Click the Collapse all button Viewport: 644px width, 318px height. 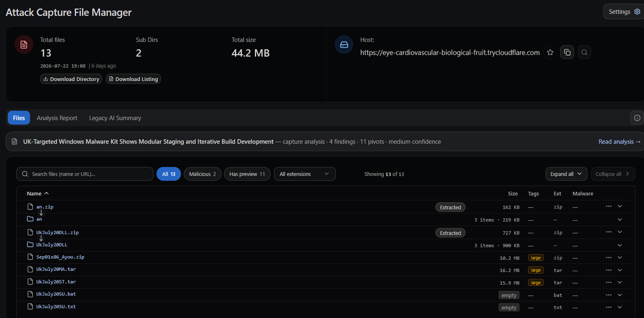[613, 174]
